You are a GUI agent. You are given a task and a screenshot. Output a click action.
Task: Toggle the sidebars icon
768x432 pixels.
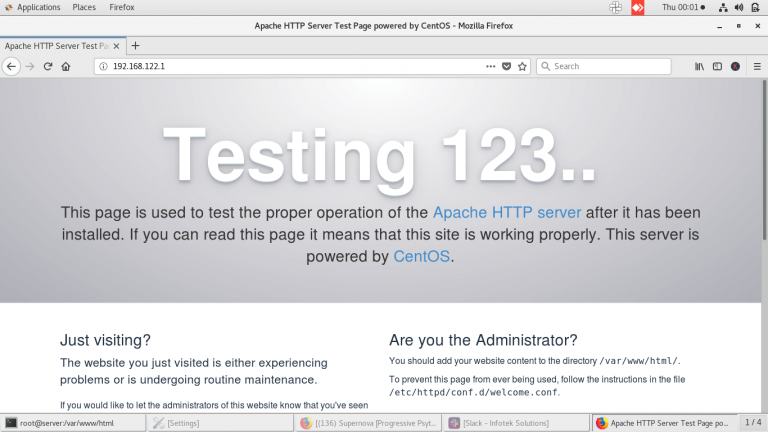717,66
